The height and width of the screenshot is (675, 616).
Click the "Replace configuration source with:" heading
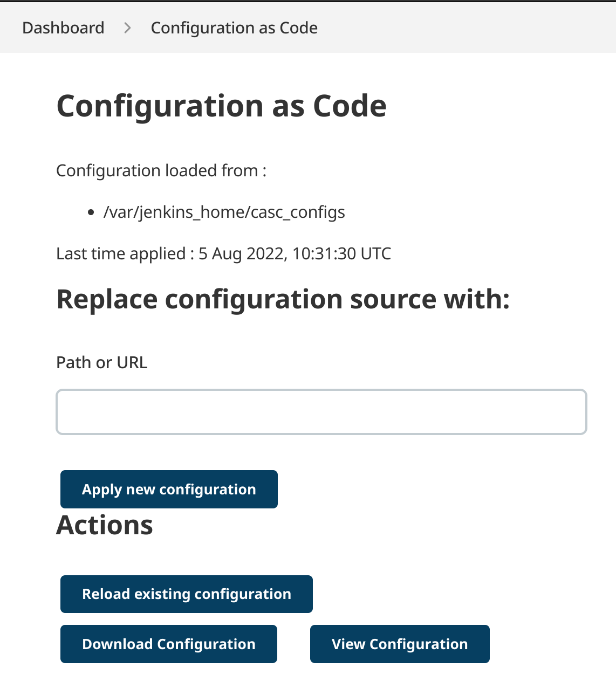pos(283,299)
